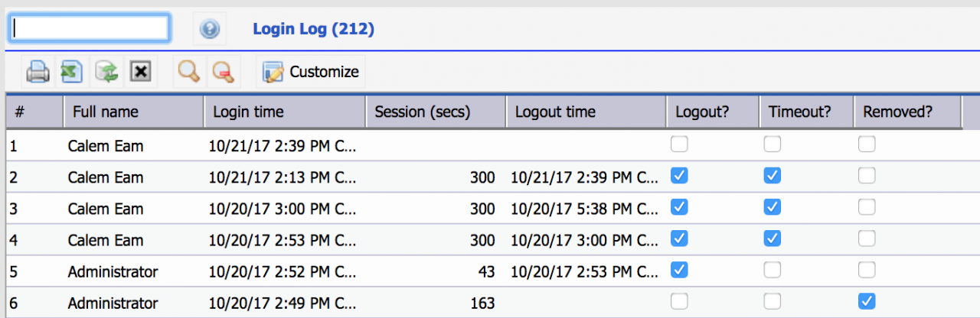
Task: Click the Customize button
Action: (x=311, y=72)
